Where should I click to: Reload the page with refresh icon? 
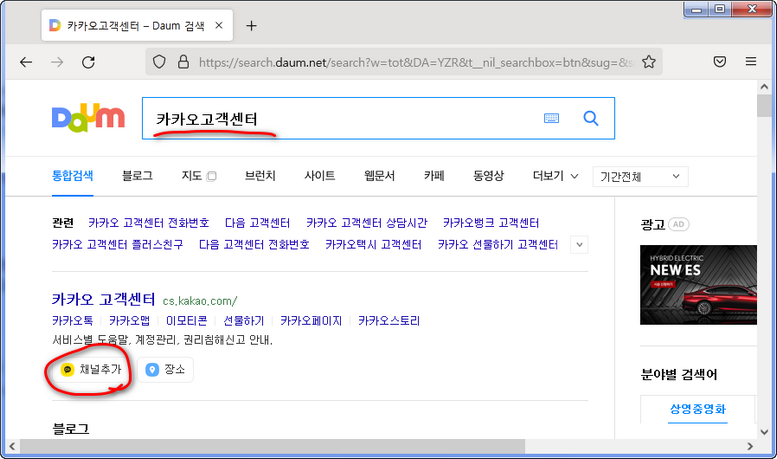tap(88, 62)
